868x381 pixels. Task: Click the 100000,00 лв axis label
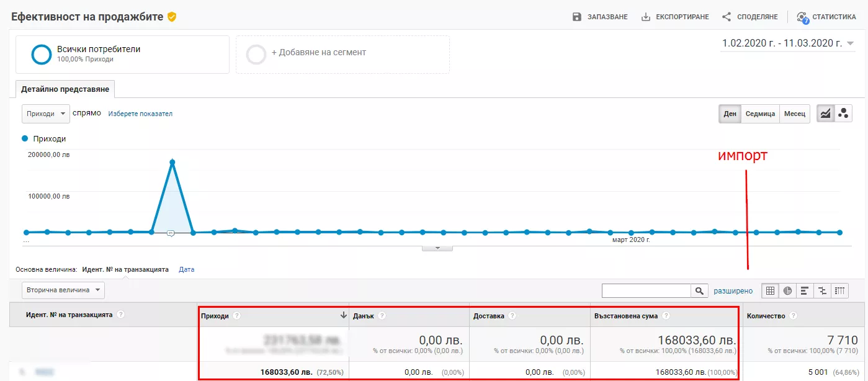(x=48, y=196)
